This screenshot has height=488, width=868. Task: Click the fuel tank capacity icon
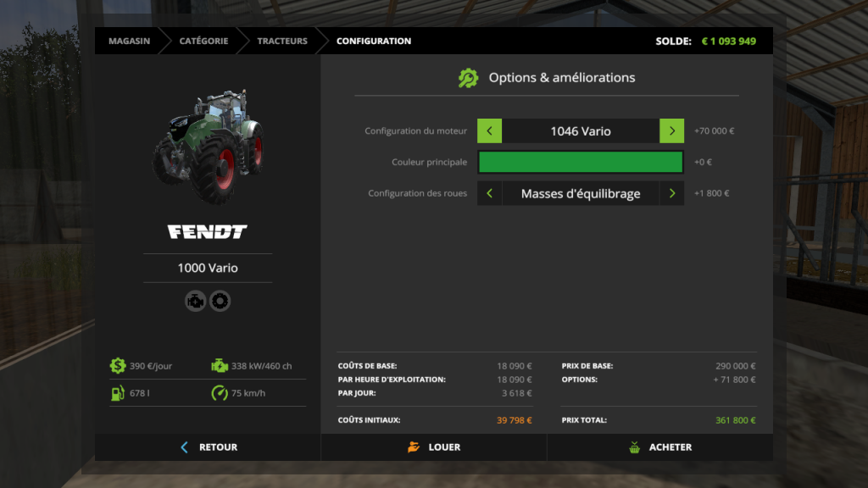(117, 393)
